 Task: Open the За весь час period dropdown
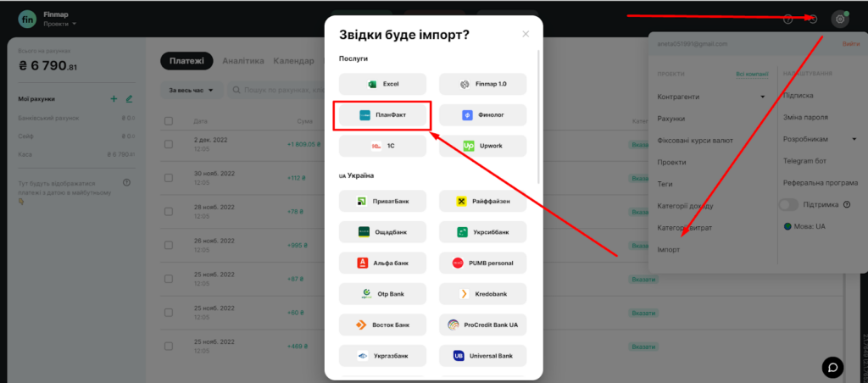pos(191,90)
